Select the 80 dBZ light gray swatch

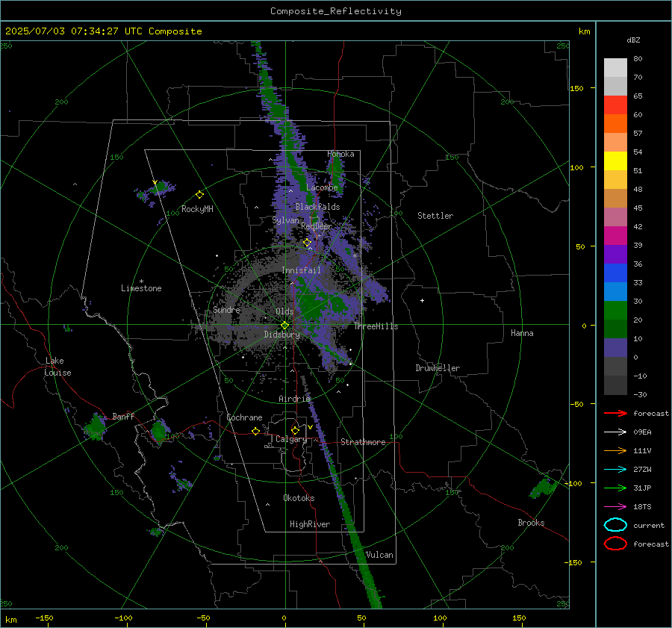pos(615,67)
